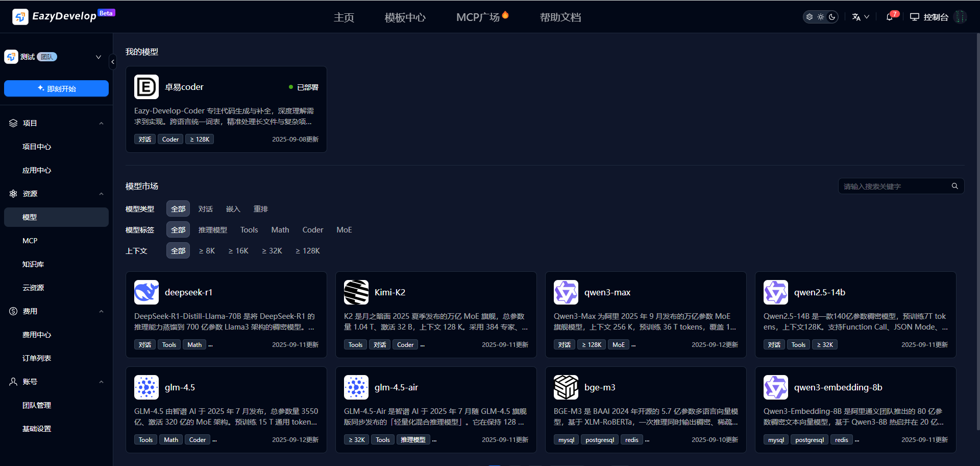The image size is (980, 466).
Task: Click the bge-m3 model icon
Action: (x=566, y=387)
